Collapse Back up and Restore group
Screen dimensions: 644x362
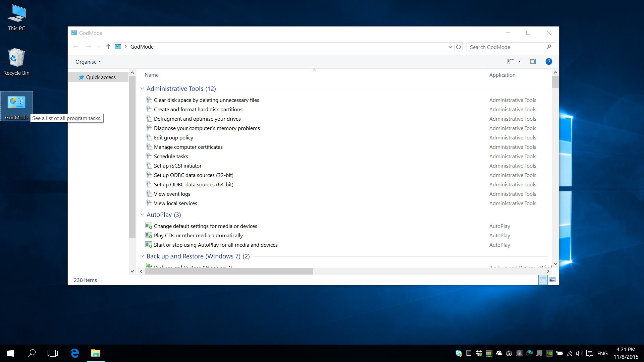[x=142, y=256]
